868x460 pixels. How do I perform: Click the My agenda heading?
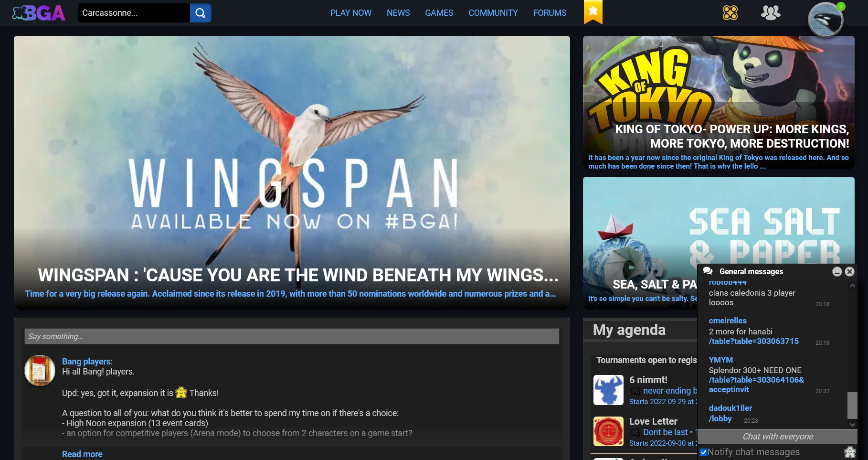[629, 330]
